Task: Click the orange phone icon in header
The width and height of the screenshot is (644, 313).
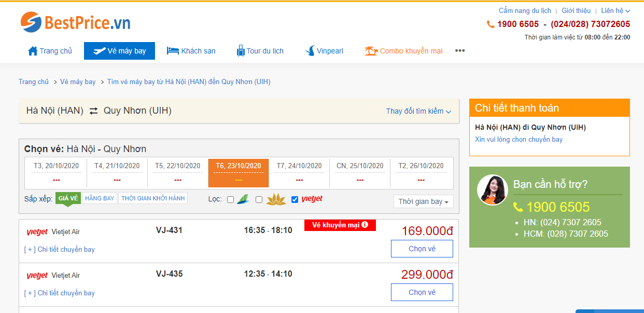Action: click(491, 24)
